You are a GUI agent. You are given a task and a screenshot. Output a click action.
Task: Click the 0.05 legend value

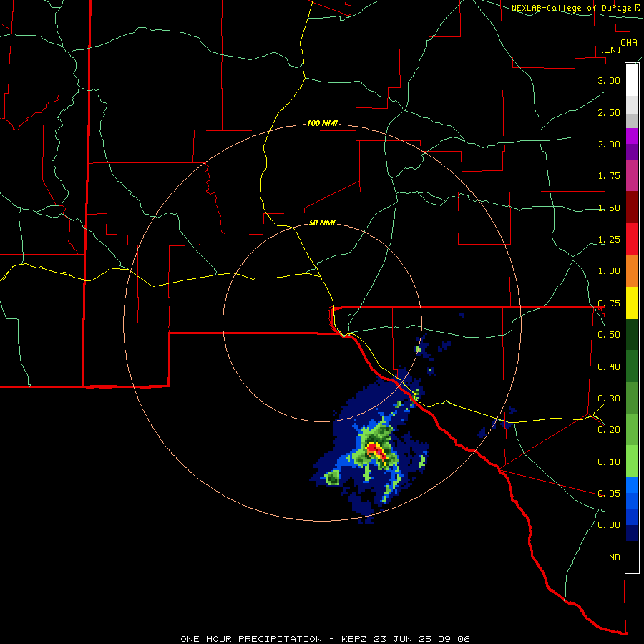(x=609, y=493)
